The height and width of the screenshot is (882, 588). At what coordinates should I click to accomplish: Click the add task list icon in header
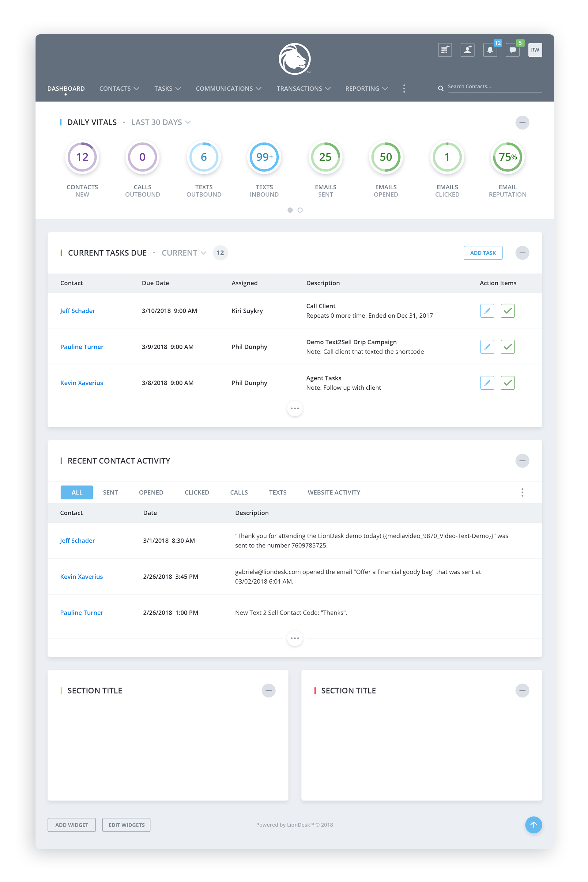point(445,50)
